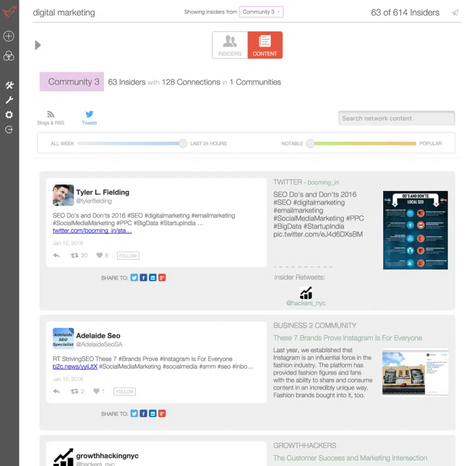Share Tyler's tweet to Facebook
Screen dimensions: 476x466
tap(143, 278)
